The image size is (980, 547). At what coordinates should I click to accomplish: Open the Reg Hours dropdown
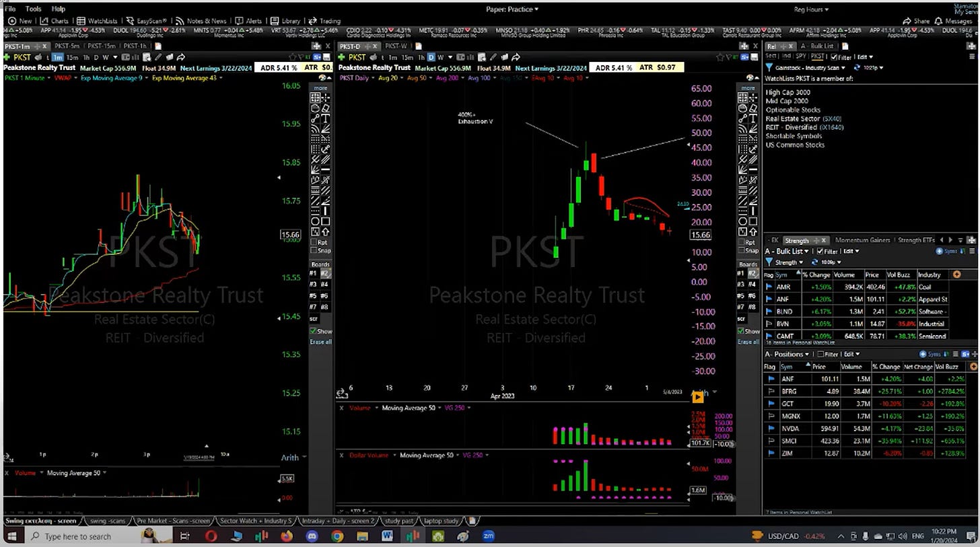pyautogui.click(x=810, y=9)
